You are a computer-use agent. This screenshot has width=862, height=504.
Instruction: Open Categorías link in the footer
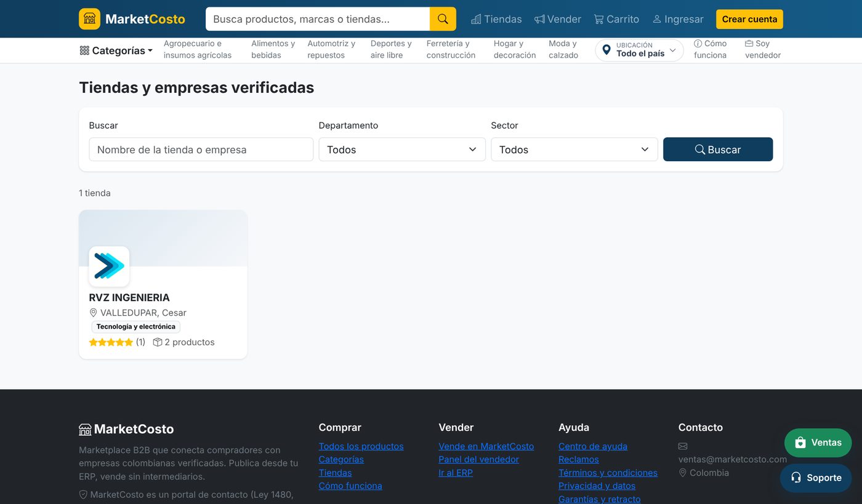tap(341, 459)
